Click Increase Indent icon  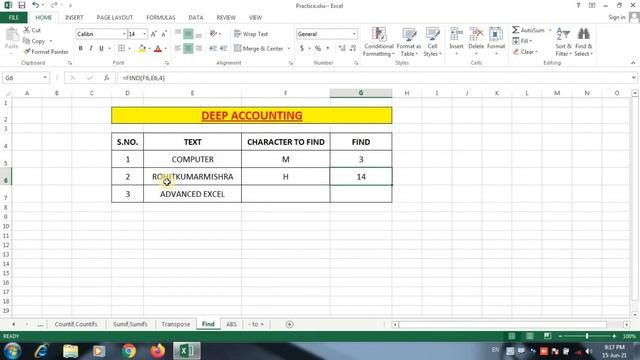coord(223,48)
